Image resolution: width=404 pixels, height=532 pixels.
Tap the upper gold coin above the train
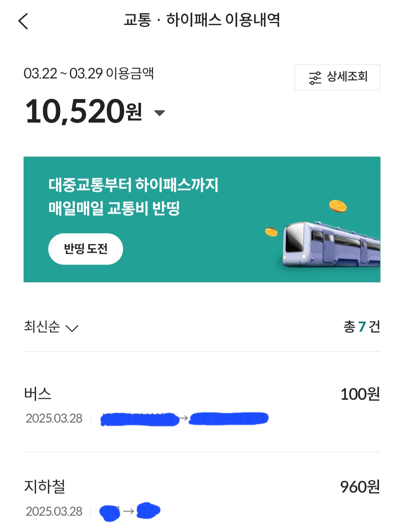click(x=337, y=206)
